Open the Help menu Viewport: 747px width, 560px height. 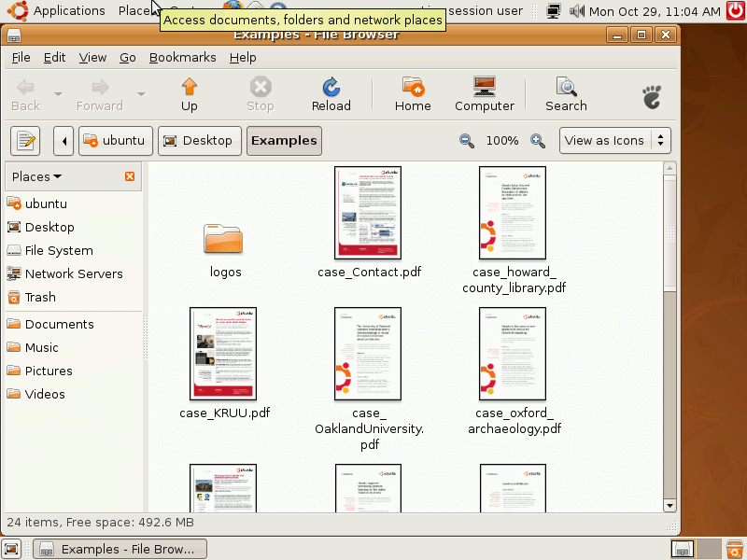(243, 58)
